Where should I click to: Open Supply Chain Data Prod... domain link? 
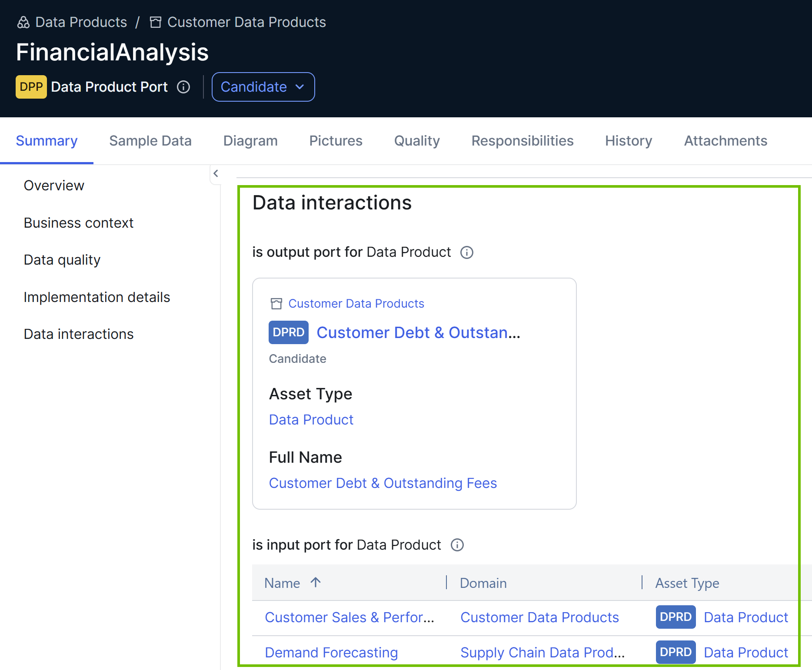pyautogui.click(x=542, y=653)
